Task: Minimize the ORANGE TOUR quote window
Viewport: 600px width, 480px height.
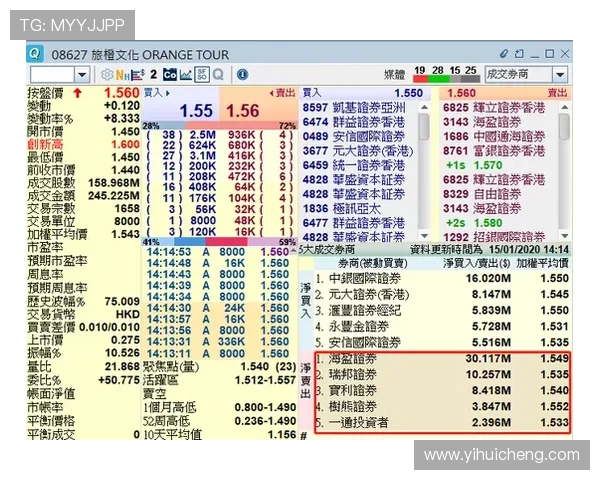Action: [535, 56]
